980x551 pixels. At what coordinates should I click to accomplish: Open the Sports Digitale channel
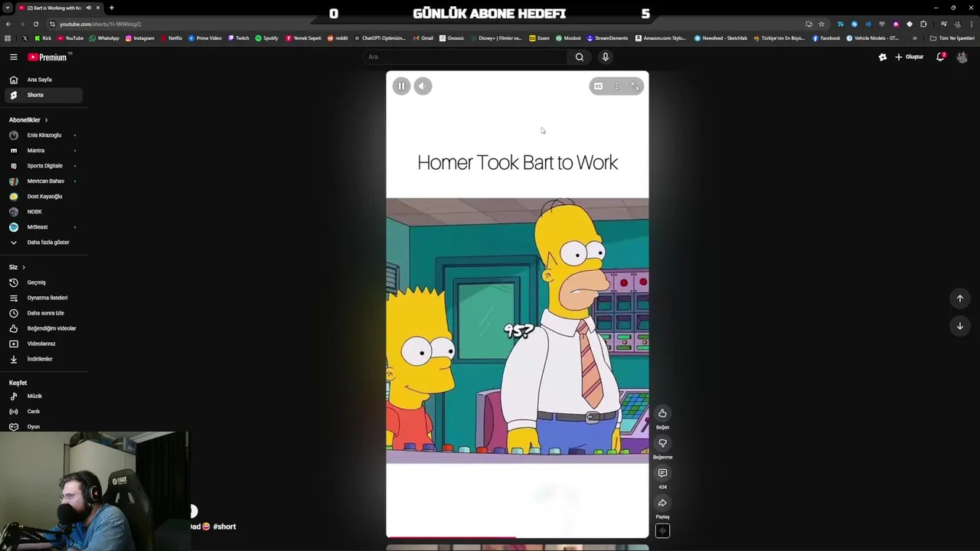[x=42, y=166]
